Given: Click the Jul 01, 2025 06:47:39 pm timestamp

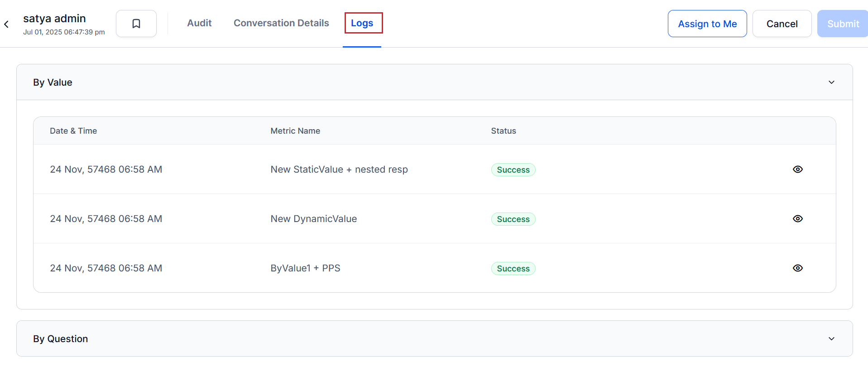Looking at the screenshot, I should point(64,32).
